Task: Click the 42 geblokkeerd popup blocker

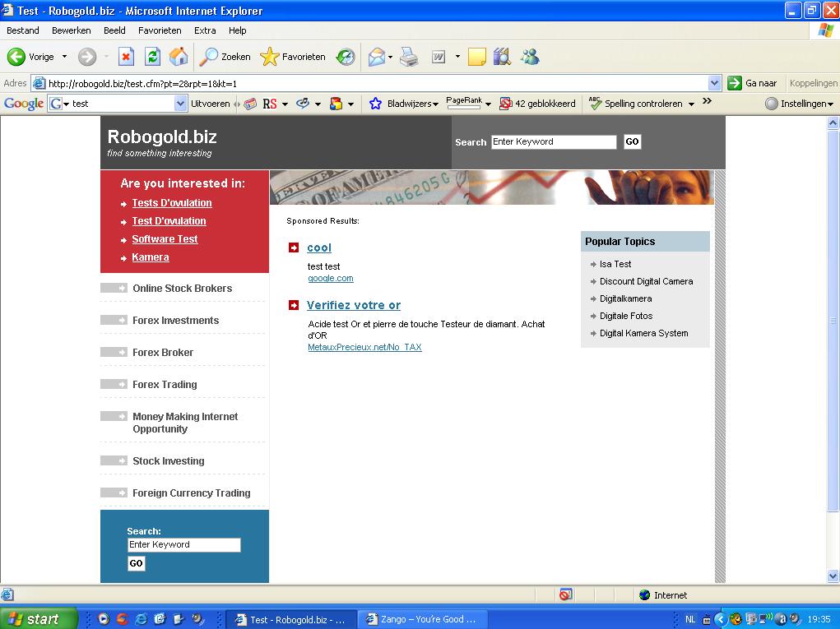Action: pyautogui.click(x=537, y=104)
